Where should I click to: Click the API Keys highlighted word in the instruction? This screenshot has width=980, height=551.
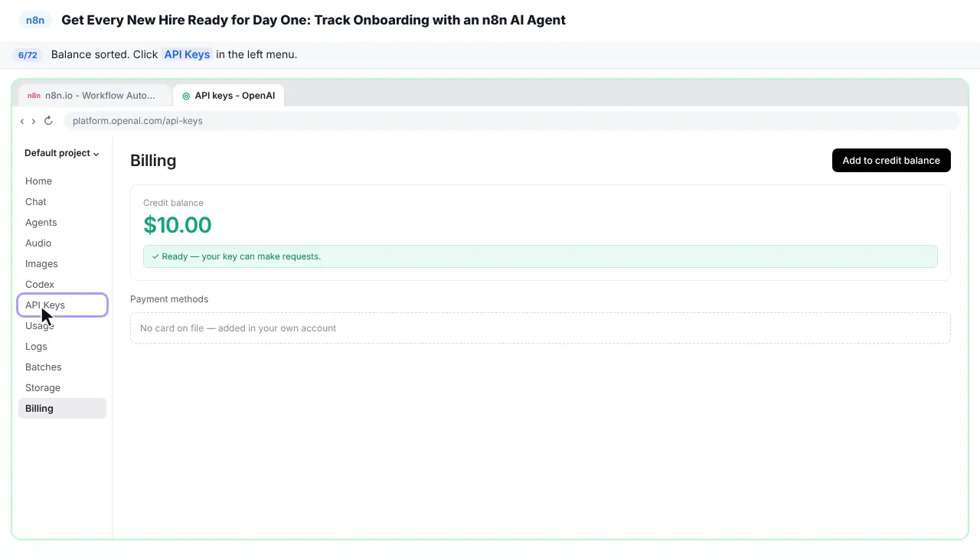(x=187, y=55)
